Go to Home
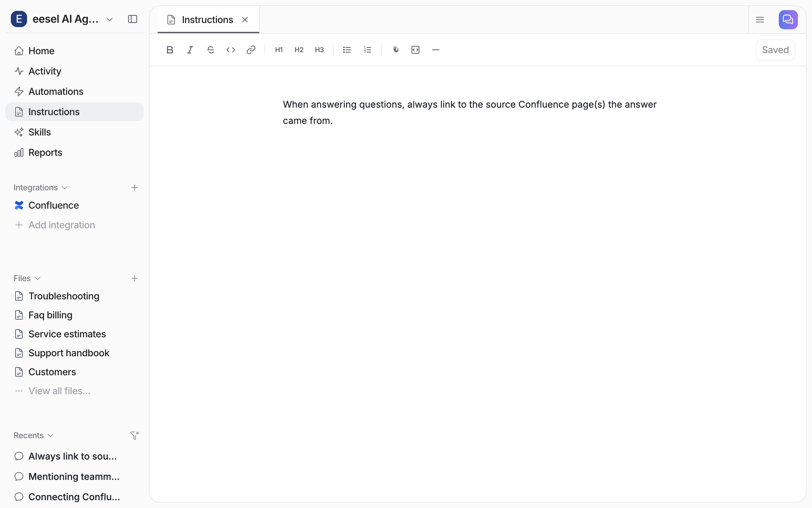The image size is (812, 508). pyautogui.click(x=74, y=51)
